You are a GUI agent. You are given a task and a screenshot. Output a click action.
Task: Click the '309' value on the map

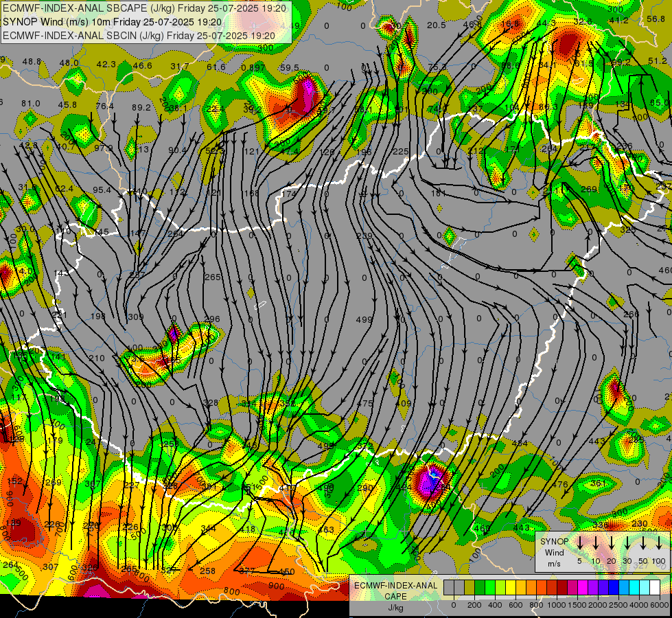pos(136,317)
